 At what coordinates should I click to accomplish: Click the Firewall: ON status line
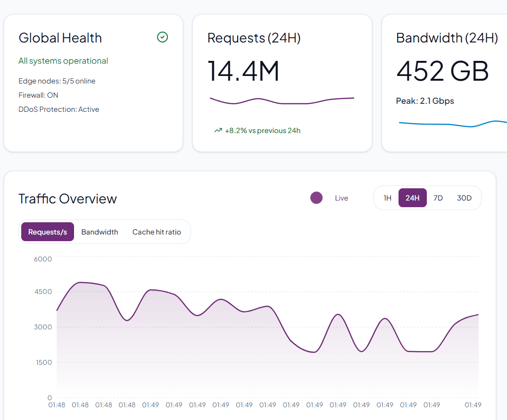[x=38, y=95]
